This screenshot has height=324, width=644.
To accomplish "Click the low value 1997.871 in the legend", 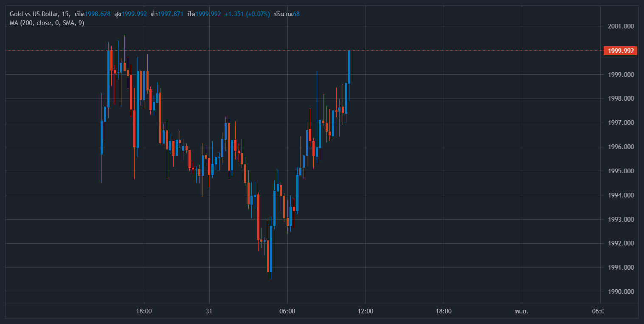I will point(171,14).
